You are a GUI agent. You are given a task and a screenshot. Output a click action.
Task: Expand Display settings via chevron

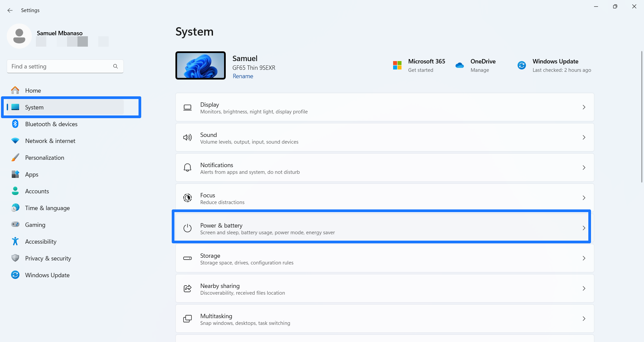coord(584,107)
